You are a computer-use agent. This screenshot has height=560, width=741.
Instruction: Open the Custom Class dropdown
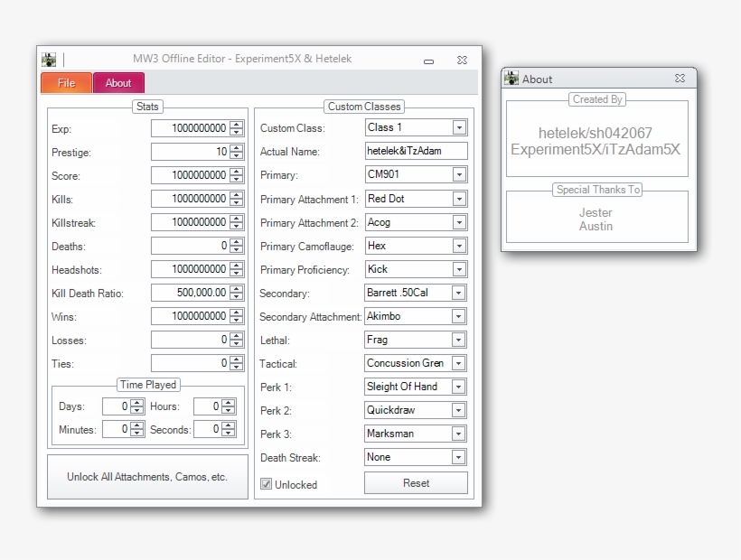tap(457, 127)
